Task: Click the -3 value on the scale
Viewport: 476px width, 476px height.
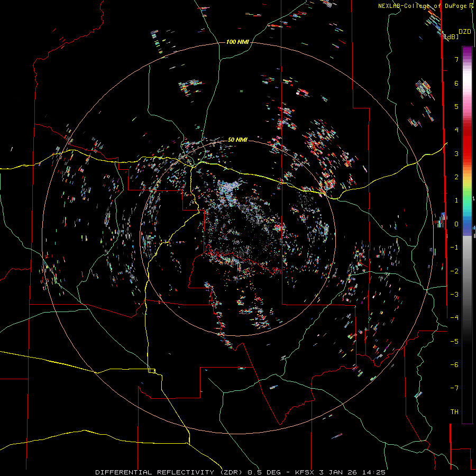Action: 454,295
